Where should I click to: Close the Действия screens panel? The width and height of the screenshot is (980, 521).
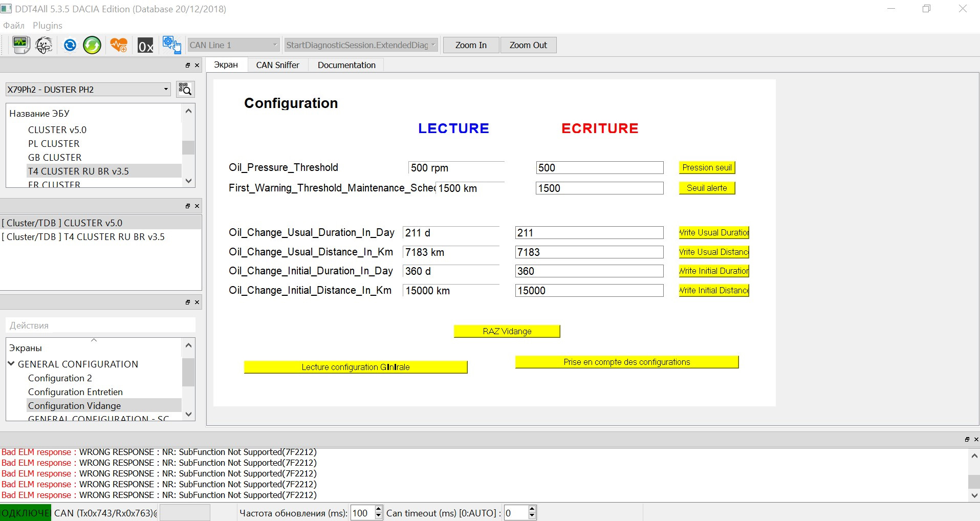(197, 302)
